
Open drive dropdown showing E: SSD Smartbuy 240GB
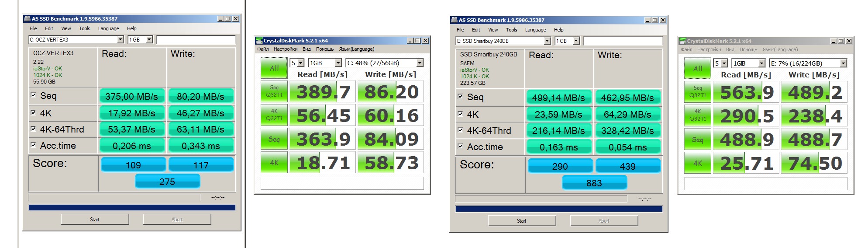(503, 41)
